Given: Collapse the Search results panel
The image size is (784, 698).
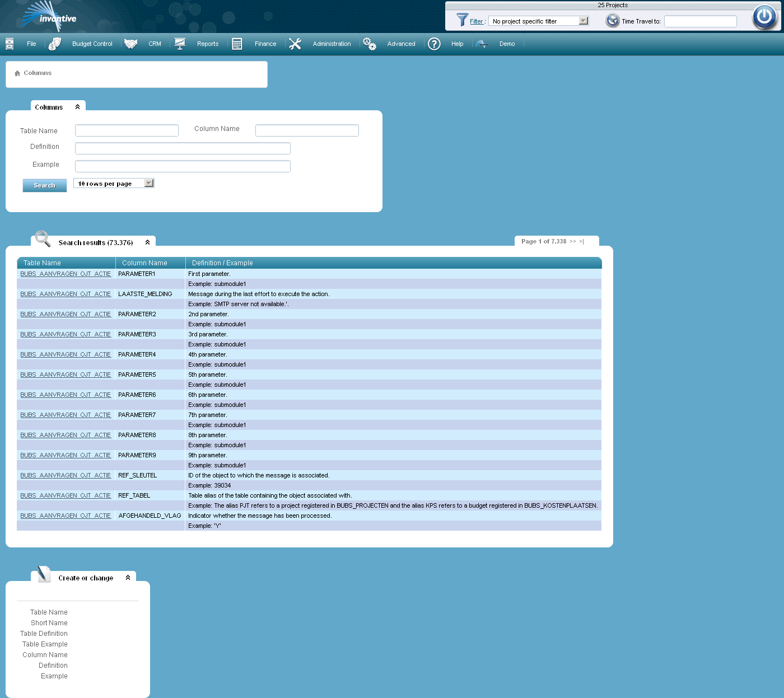Looking at the screenshot, I should [147, 242].
